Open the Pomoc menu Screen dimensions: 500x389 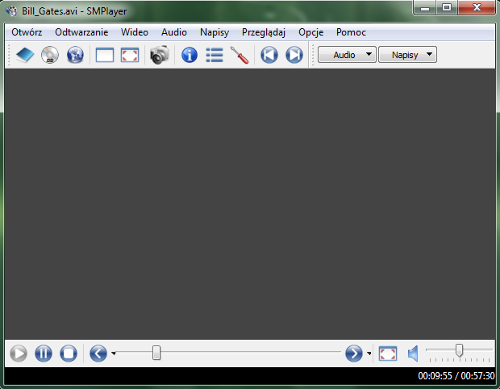click(351, 32)
